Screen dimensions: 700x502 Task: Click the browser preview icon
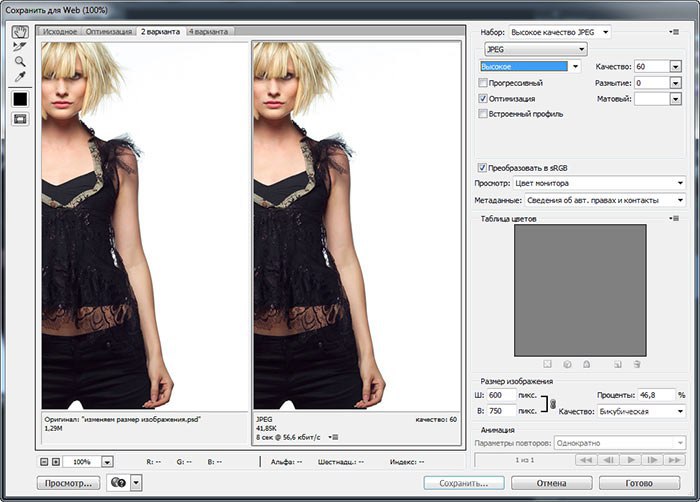tap(118, 482)
